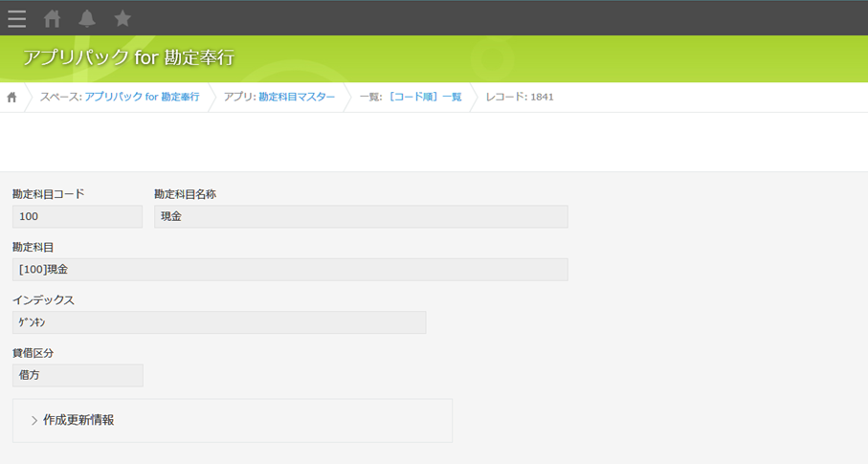
Task: Click the 勘定科目名称 field showing 現金
Action: pos(361,216)
